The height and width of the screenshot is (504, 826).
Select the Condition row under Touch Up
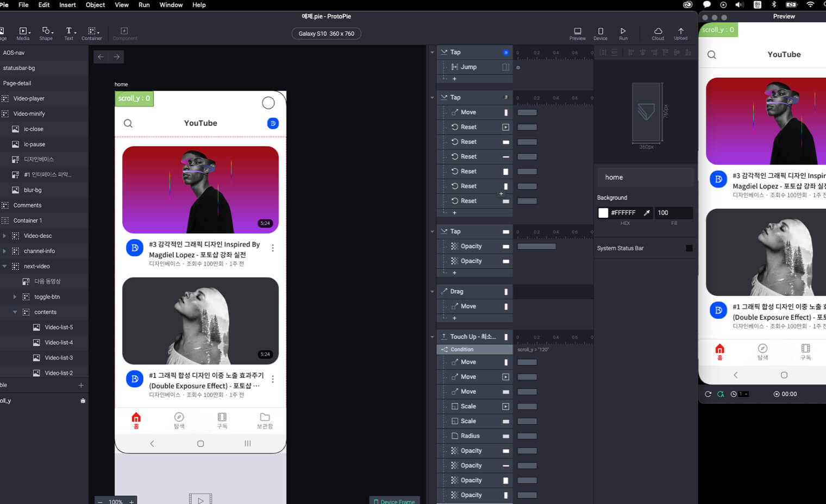tap(475, 350)
